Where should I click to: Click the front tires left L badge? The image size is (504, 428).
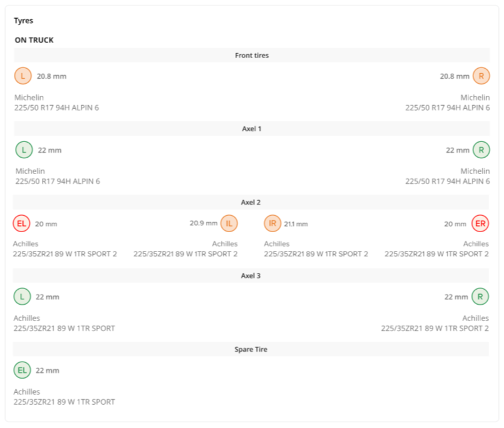click(x=23, y=76)
